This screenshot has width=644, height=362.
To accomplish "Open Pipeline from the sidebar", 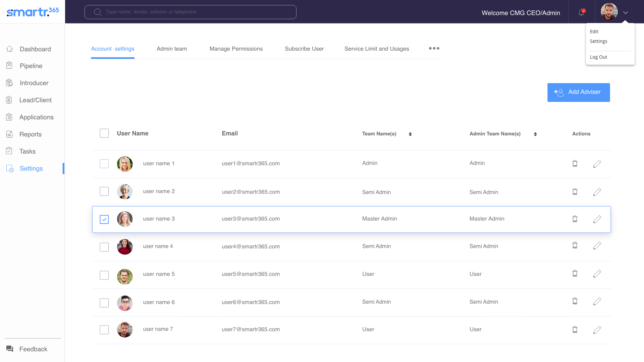I will click(31, 66).
